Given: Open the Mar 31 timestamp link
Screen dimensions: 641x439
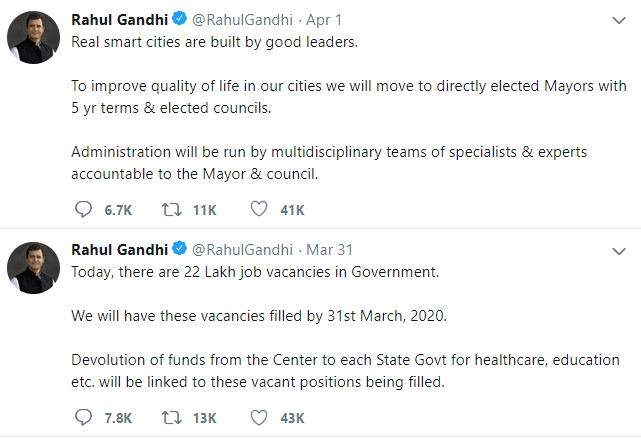Looking at the screenshot, I should 329,250.
